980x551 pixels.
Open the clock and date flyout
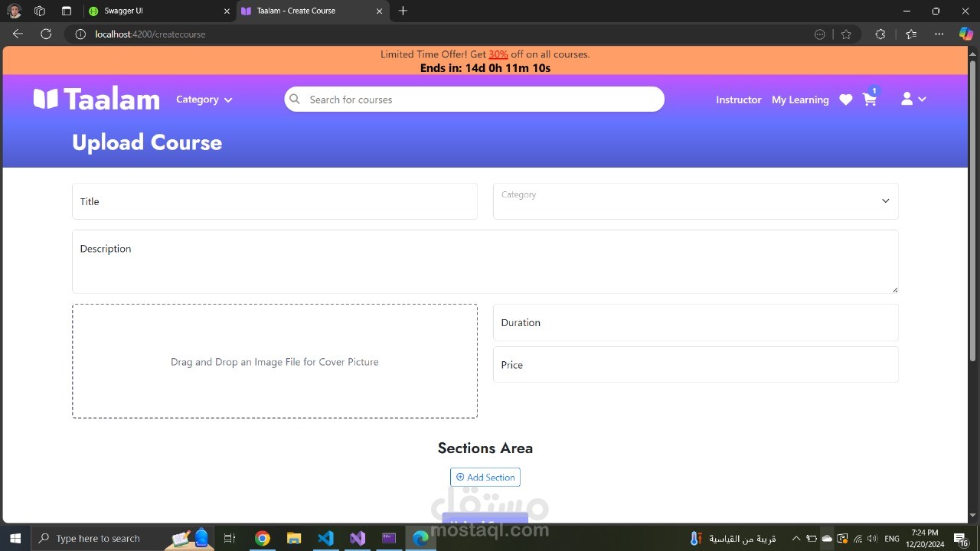click(925, 538)
